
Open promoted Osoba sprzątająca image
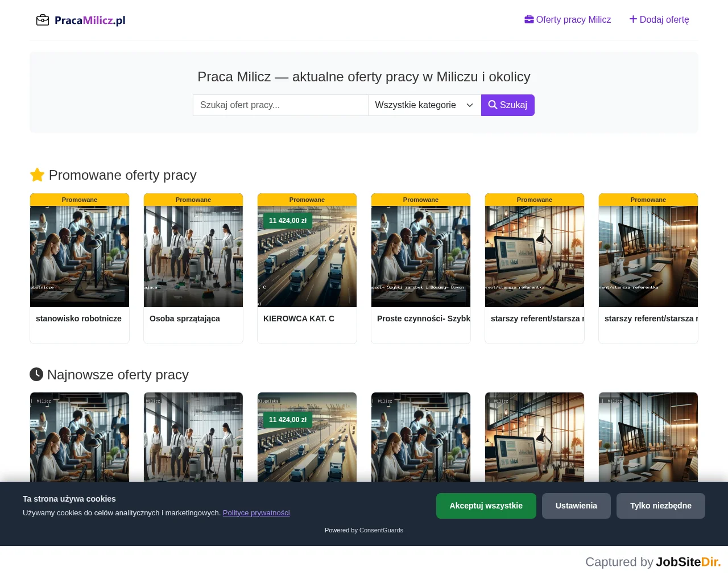(193, 257)
